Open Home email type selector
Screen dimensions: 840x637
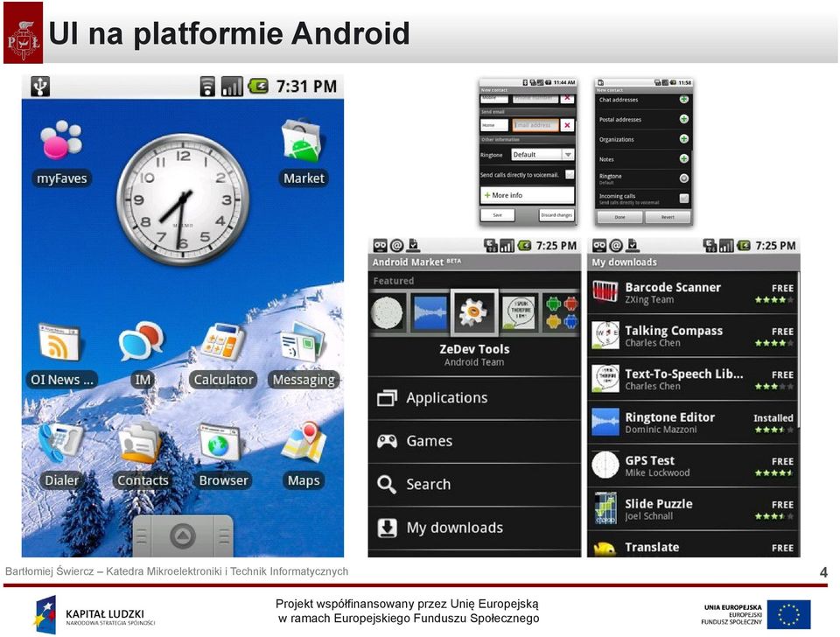[493, 125]
